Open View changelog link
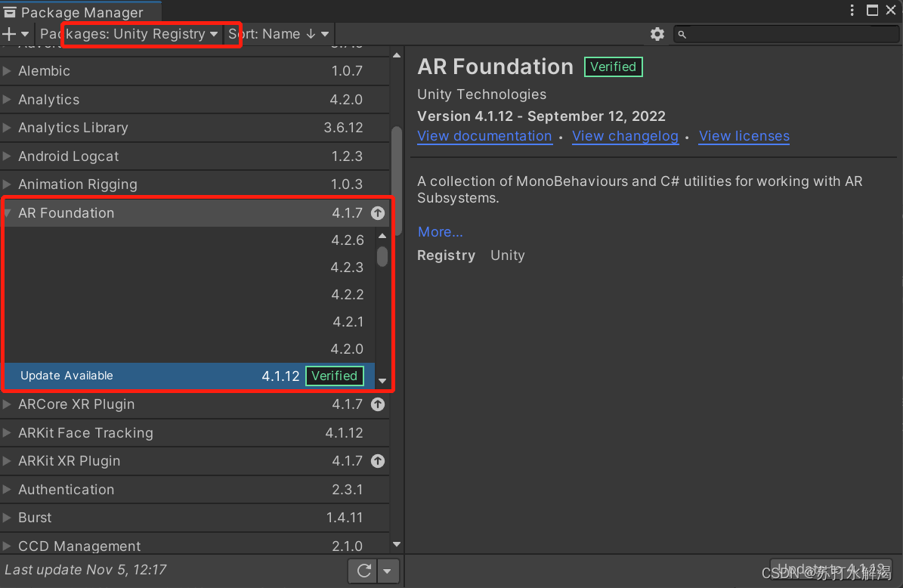903x588 pixels. click(x=625, y=137)
